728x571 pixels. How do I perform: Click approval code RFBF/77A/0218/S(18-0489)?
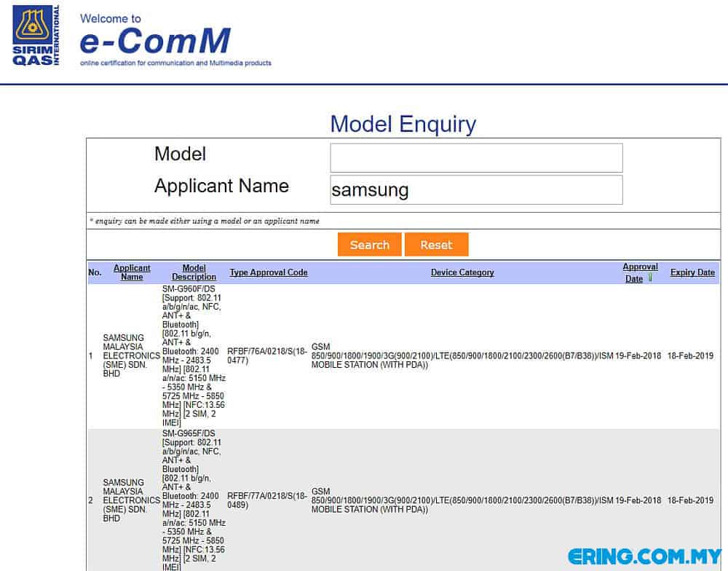(267, 500)
